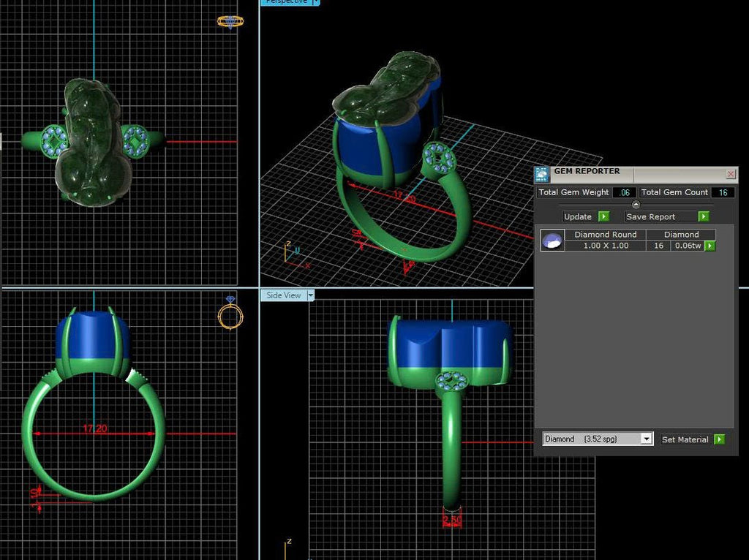The height and width of the screenshot is (560, 749).
Task: Click the green arrow in the Diamond row
Action: [710, 246]
